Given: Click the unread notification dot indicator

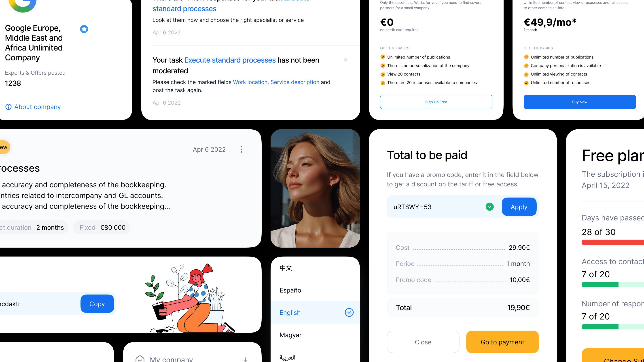Looking at the screenshot, I should click(346, 60).
